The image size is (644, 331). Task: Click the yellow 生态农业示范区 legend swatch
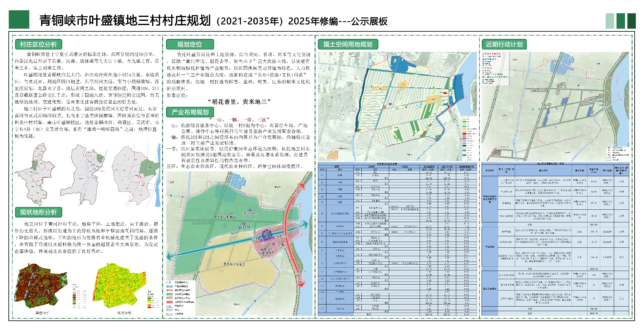pos(170,298)
